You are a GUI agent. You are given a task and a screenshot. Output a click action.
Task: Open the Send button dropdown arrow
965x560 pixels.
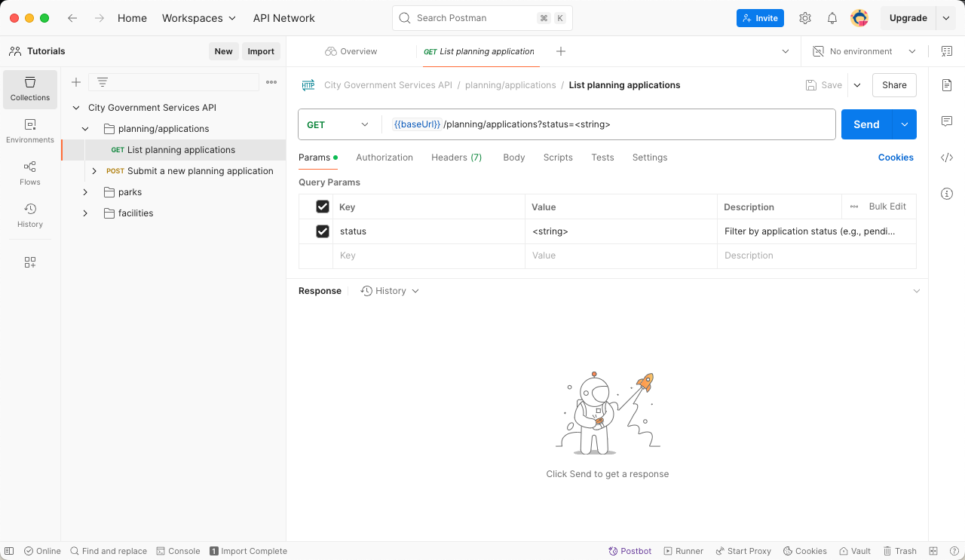(905, 124)
